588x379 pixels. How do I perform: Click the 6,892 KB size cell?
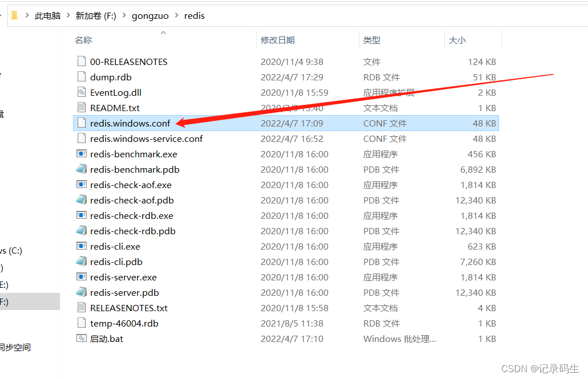point(478,169)
